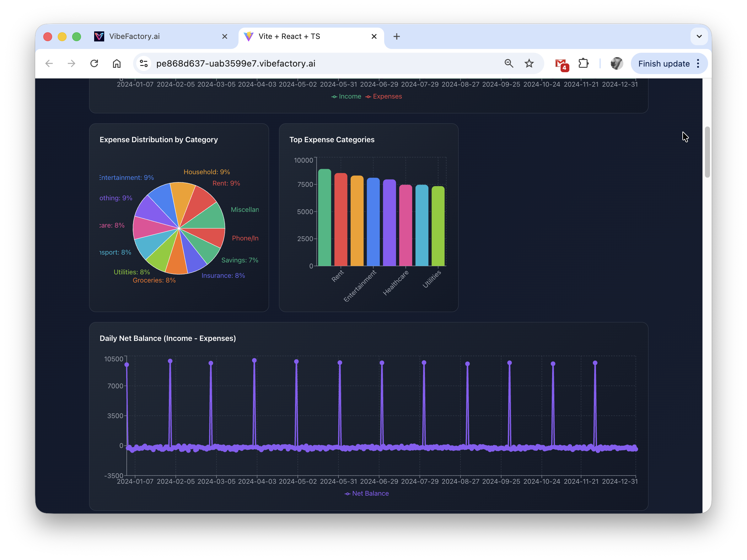Open the tab search chevron
747x560 pixels.
[x=699, y=36]
